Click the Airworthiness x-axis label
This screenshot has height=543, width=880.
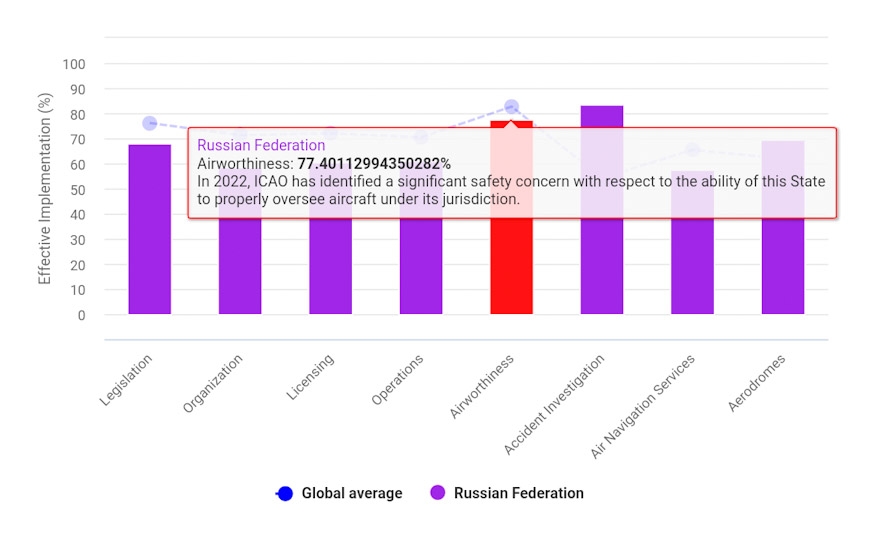click(x=482, y=386)
